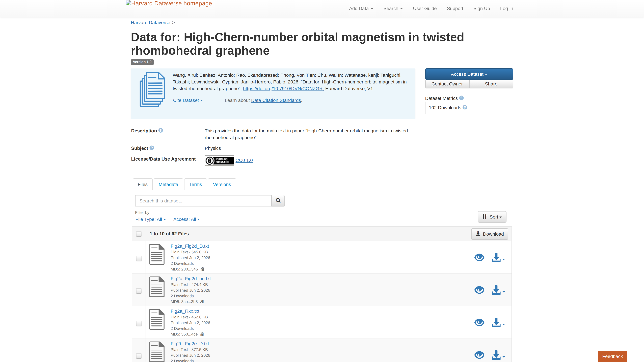644x362 pixels.
Task: Check the box for Fig2b_Fig2e_D.txt
Action: 139,356
